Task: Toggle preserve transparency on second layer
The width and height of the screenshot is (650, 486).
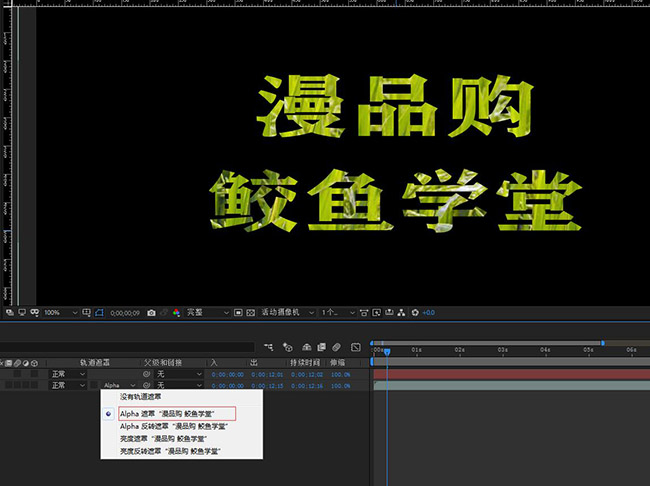Action: 95,385
